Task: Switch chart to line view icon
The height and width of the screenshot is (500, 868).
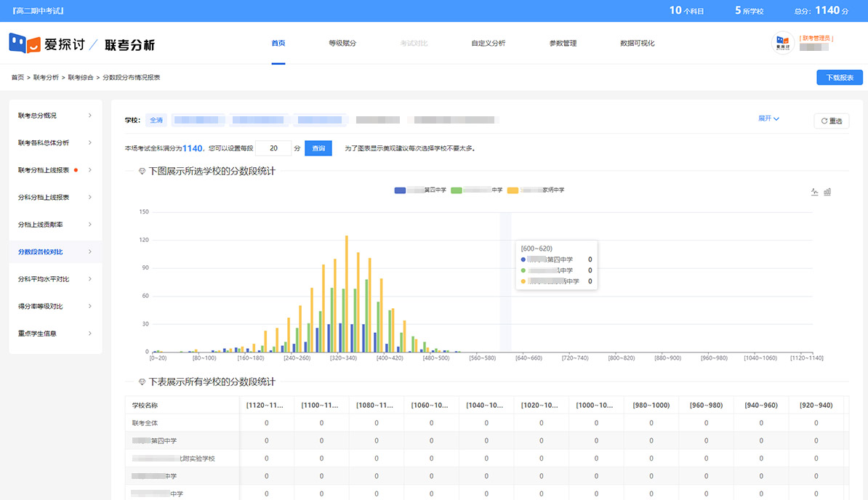Action: click(x=815, y=192)
